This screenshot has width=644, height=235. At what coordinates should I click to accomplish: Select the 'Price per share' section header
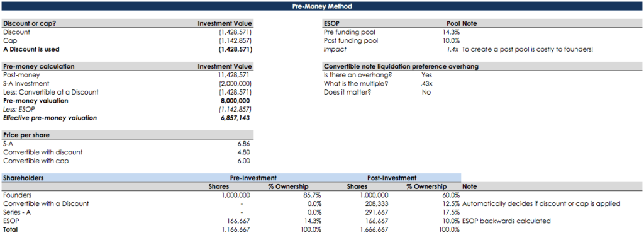point(26,135)
